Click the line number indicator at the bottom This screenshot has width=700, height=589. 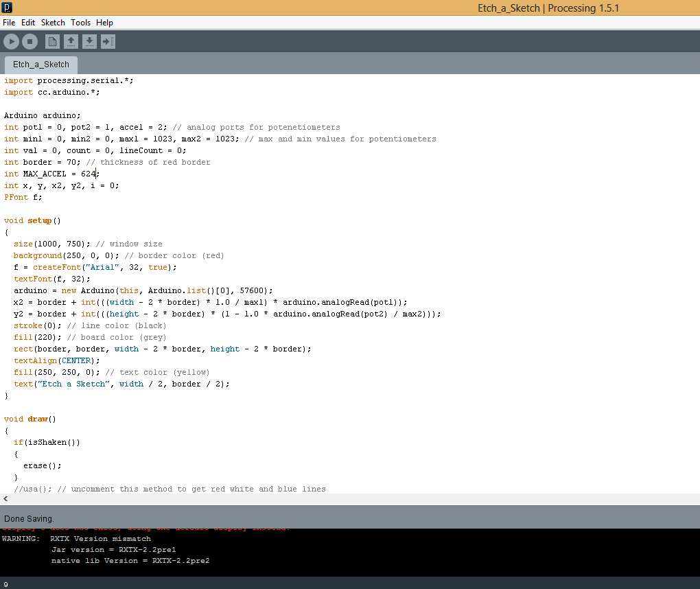tap(5, 584)
